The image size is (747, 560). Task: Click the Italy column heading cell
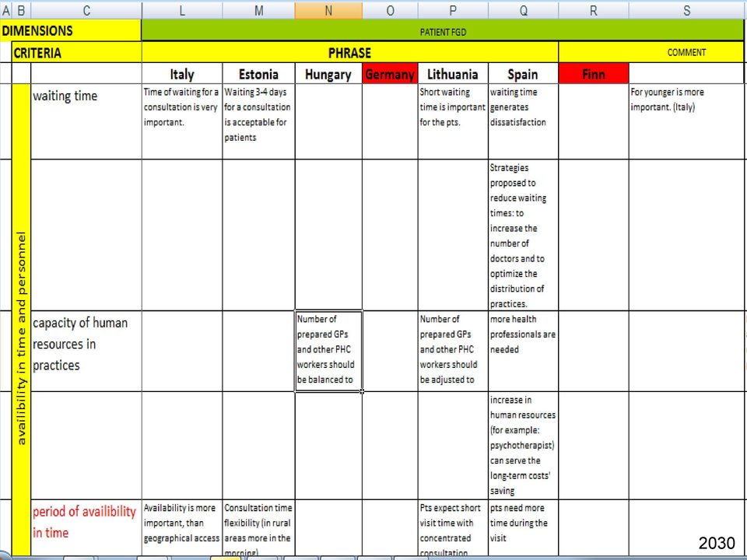tap(182, 74)
